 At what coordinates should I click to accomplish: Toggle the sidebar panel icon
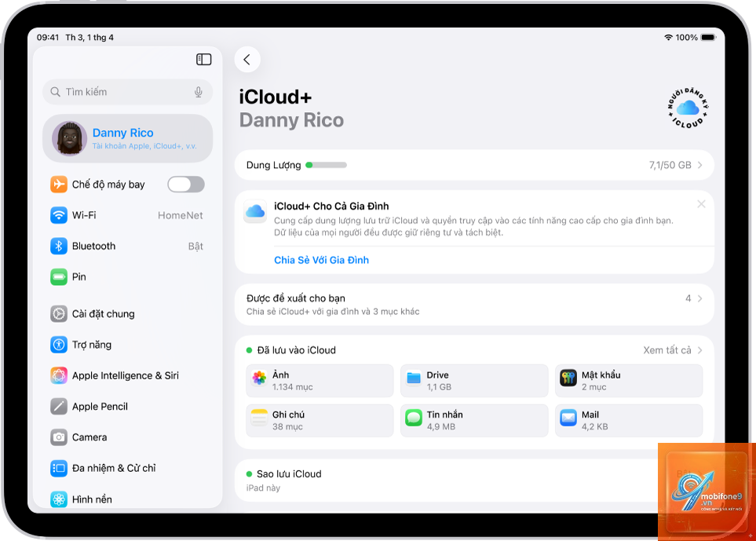(203, 60)
